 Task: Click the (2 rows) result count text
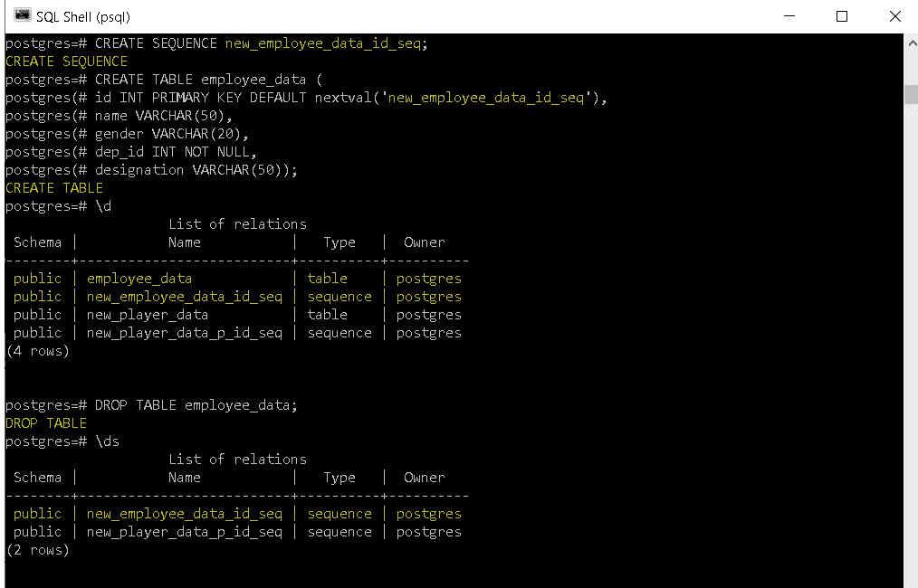[x=38, y=549]
